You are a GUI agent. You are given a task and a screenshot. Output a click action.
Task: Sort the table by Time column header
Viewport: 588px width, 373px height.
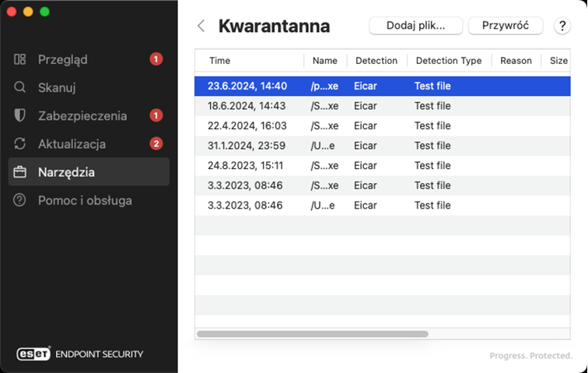tap(220, 61)
